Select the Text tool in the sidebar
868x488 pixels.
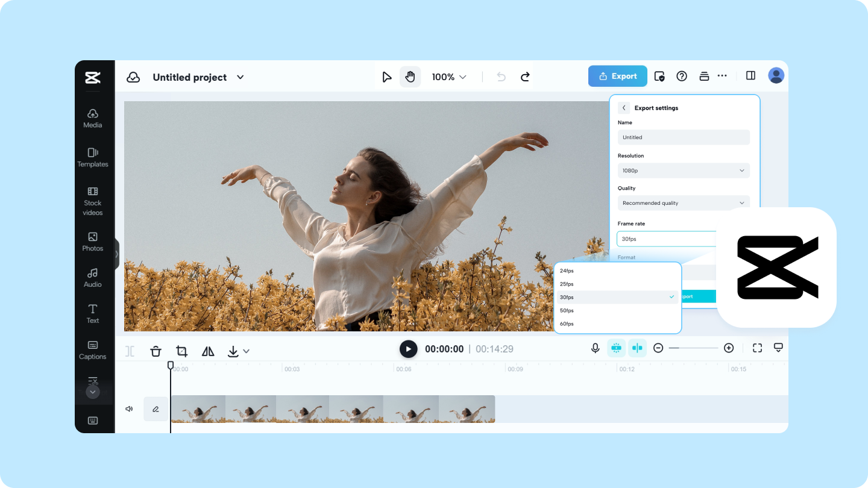tap(93, 314)
